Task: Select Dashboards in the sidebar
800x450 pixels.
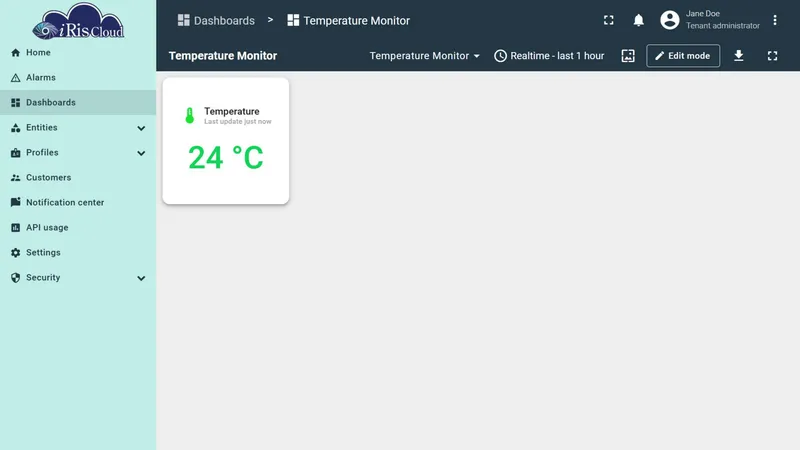Action: click(x=78, y=103)
